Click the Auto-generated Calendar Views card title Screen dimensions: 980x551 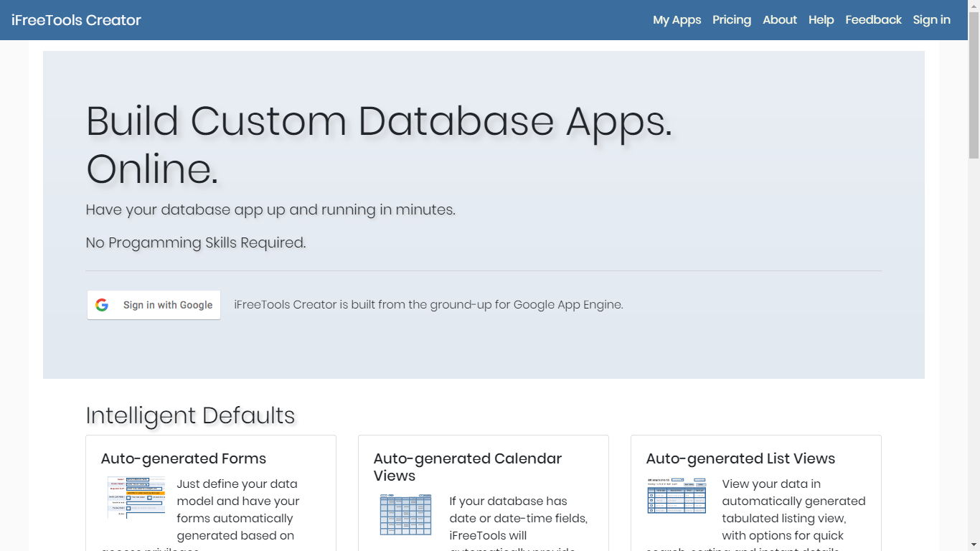467,466
